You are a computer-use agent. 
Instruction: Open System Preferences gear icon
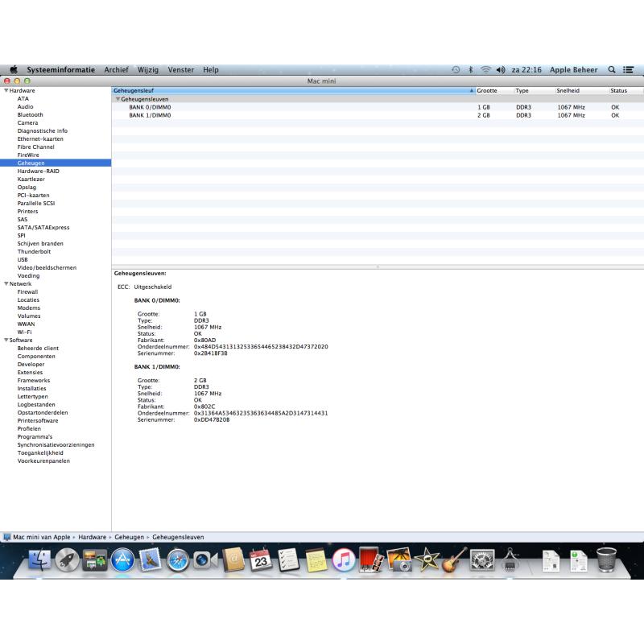(482, 560)
